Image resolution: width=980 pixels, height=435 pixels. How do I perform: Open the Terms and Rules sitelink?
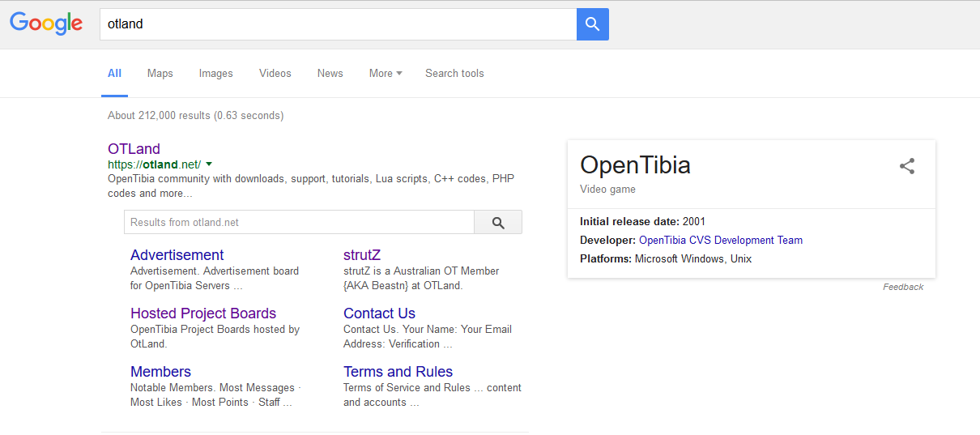point(398,372)
